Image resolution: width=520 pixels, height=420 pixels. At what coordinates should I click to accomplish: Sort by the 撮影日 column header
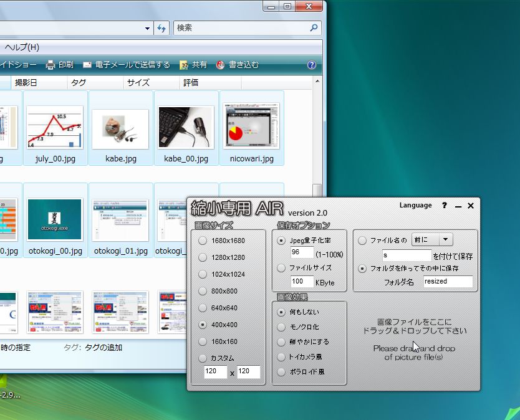(39, 82)
